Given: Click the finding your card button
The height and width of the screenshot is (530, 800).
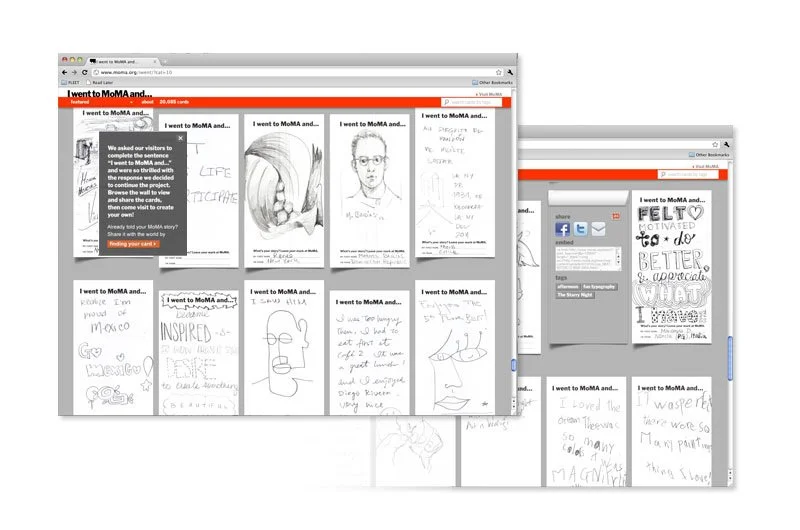Looking at the screenshot, I should [x=133, y=244].
